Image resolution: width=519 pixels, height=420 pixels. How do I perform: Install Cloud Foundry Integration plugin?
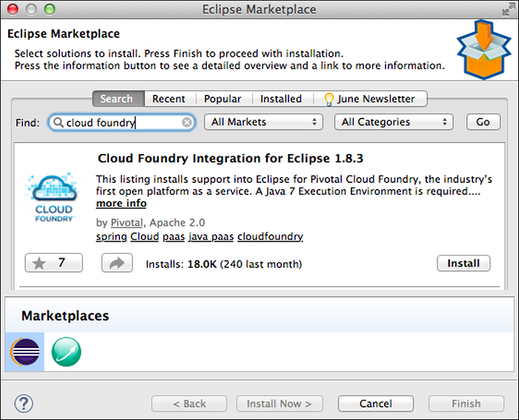click(463, 263)
